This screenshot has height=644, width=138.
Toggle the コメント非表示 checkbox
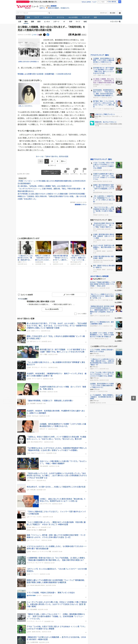pos(75,314)
